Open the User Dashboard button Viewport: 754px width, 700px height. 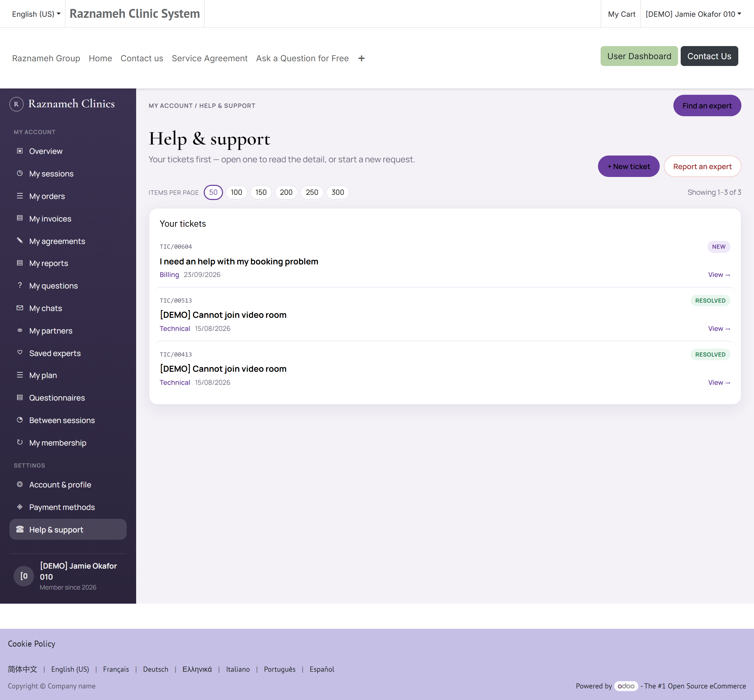tap(639, 56)
